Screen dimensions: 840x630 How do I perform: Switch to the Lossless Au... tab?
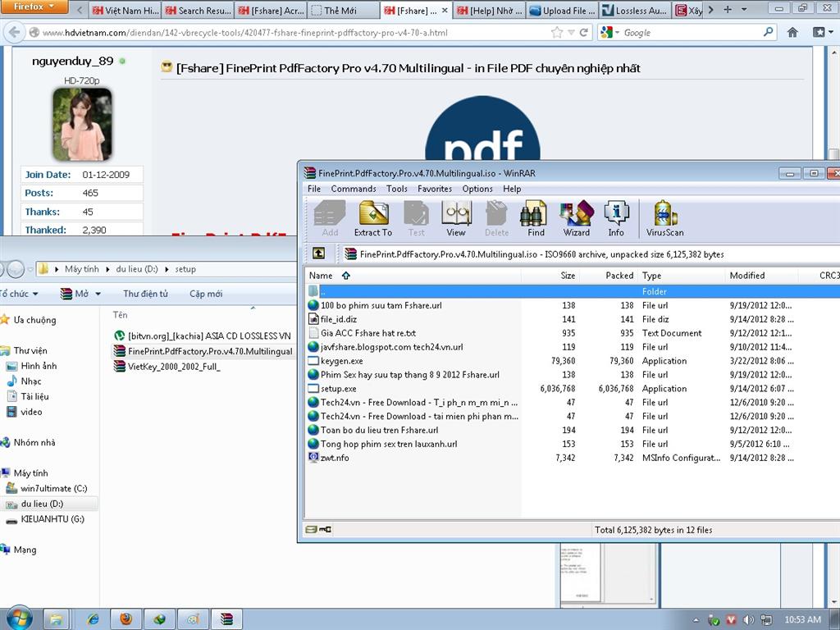pyautogui.click(x=635, y=10)
